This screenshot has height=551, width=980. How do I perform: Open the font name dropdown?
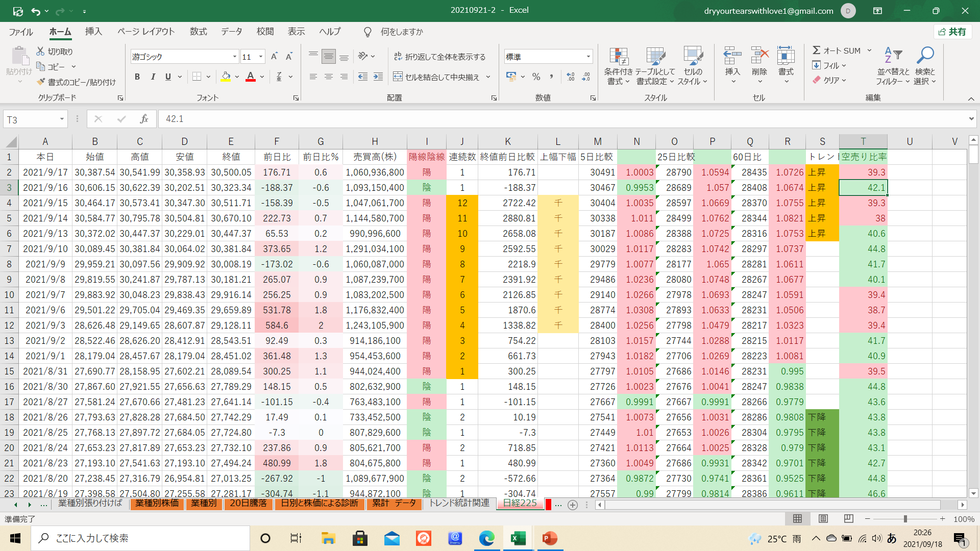tap(235, 57)
